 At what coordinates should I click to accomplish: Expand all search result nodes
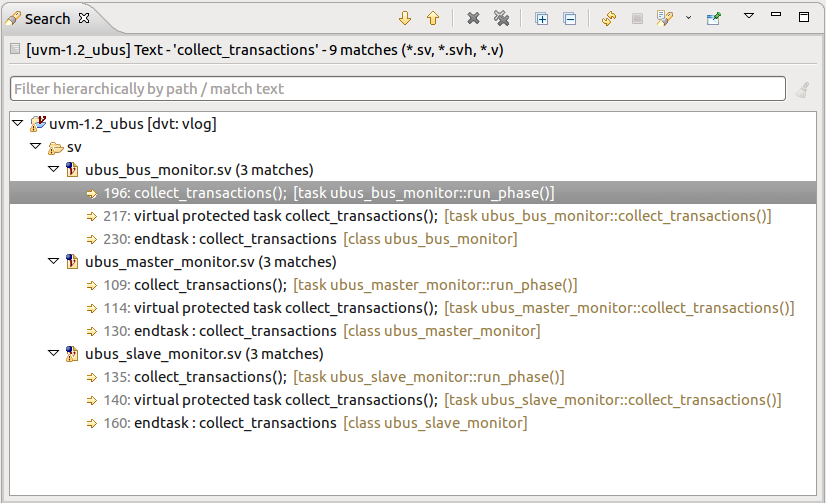pos(542,18)
